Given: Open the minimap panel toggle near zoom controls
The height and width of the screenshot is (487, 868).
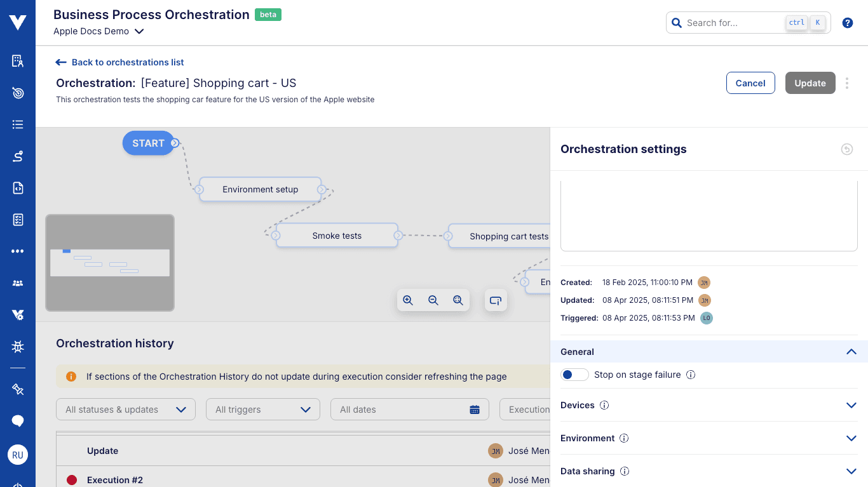Looking at the screenshot, I should coord(496,300).
